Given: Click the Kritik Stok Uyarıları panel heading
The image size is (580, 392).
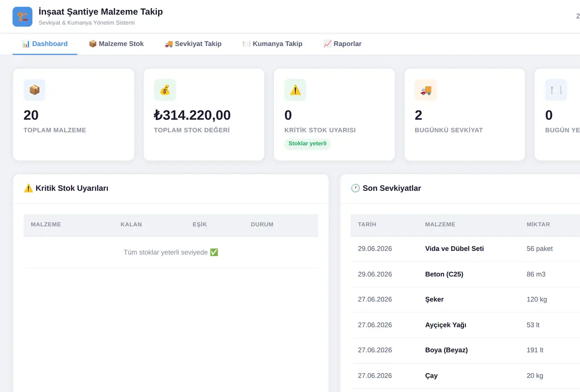Looking at the screenshot, I should pyautogui.click(x=66, y=189).
